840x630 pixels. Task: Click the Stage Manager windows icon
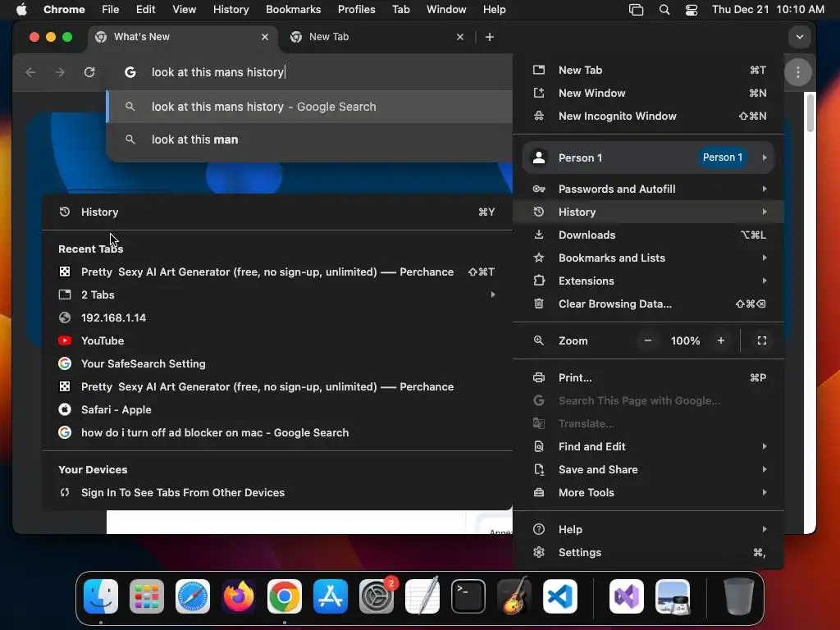tap(636, 10)
